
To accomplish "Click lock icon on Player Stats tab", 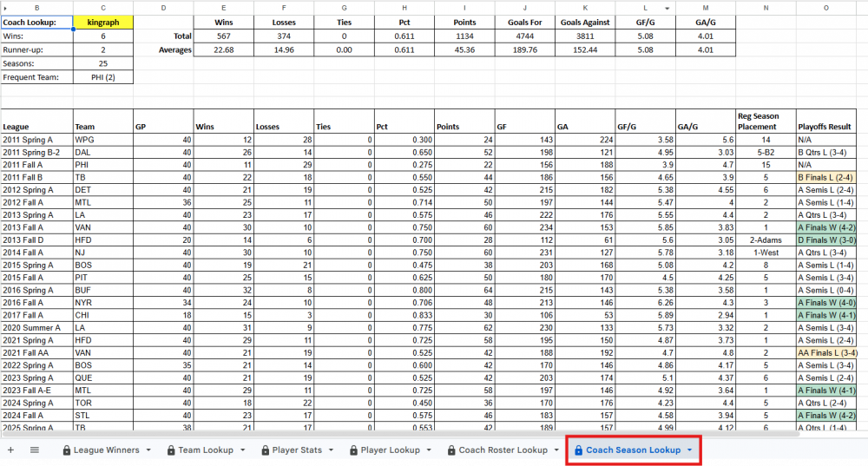I will coord(265,450).
